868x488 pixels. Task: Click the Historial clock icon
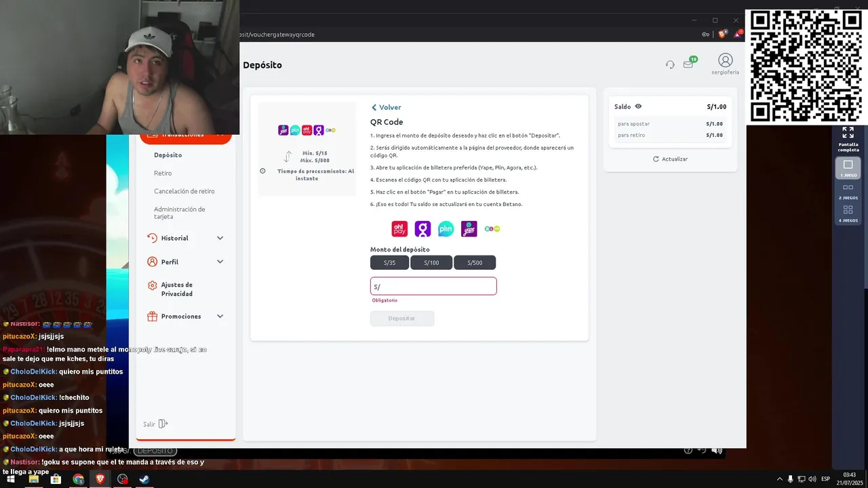(152, 238)
